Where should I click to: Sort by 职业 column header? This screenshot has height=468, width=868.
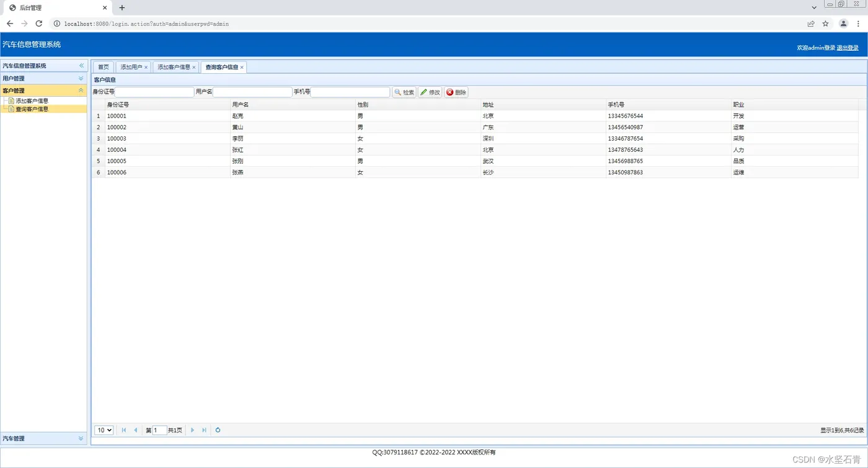click(x=794, y=105)
